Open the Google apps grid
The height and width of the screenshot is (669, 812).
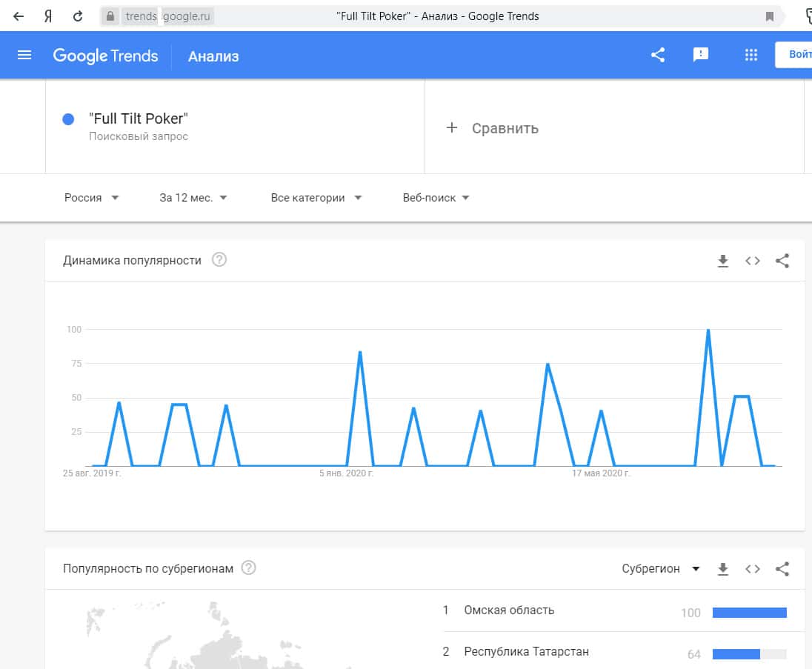(x=751, y=55)
